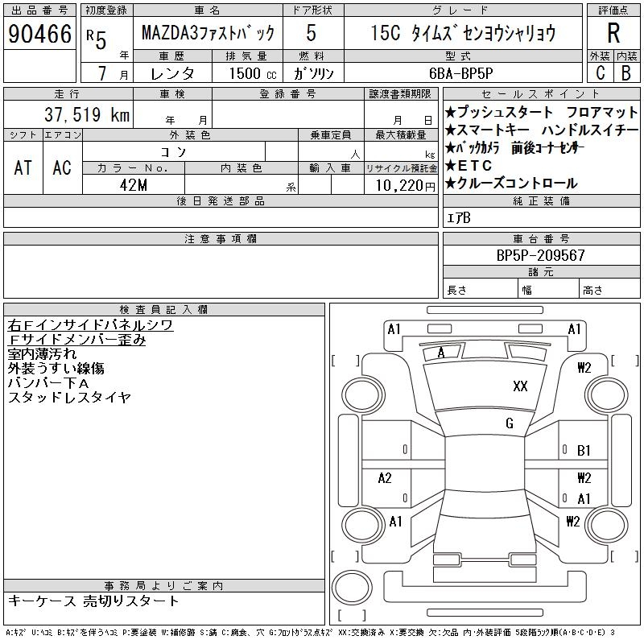This screenshot has width=644, height=644.
Task: Click the XX mark on the hood
Action: pyautogui.click(x=520, y=386)
